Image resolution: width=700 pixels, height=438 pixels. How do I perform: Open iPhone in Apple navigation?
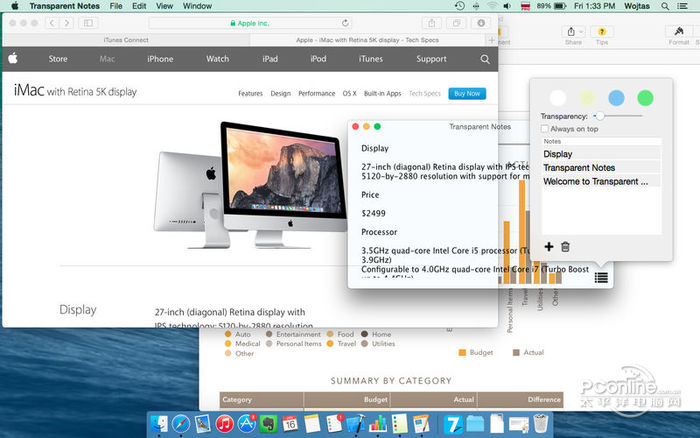160,59
